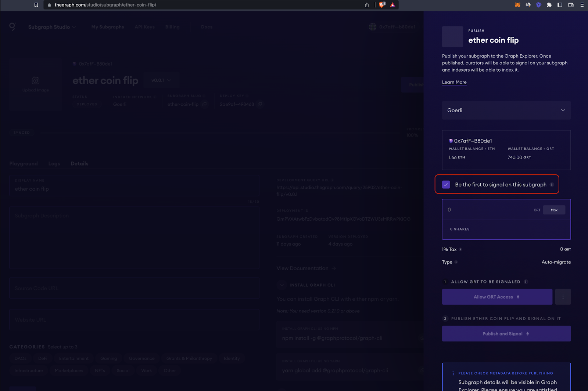Toggle the Gaming category
588x391 pixels.
click(108, 358)
